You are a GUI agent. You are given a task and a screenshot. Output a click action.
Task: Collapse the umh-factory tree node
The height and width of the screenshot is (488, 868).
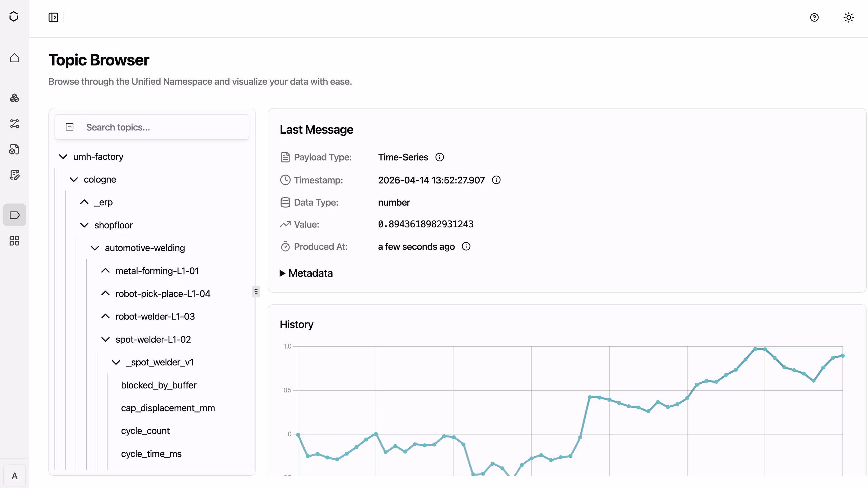tap(63, 157)
